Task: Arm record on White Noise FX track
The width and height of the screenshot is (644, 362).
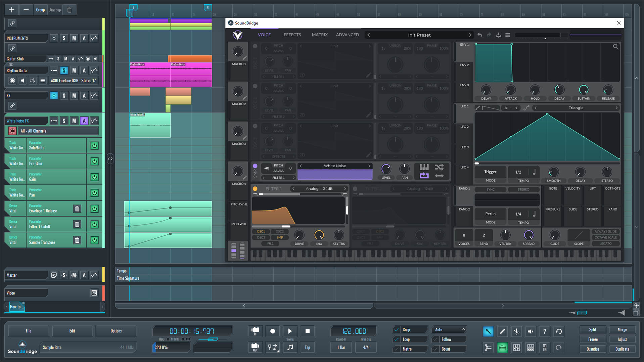Action: coord(12,131)
